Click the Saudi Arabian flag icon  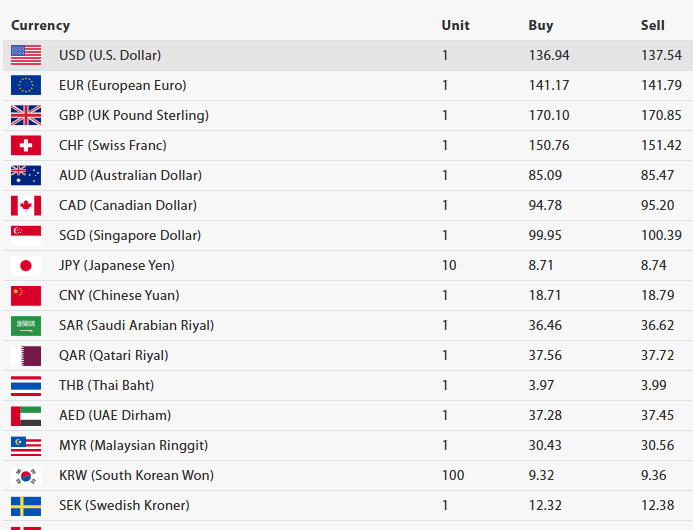(x=26, y=325)
